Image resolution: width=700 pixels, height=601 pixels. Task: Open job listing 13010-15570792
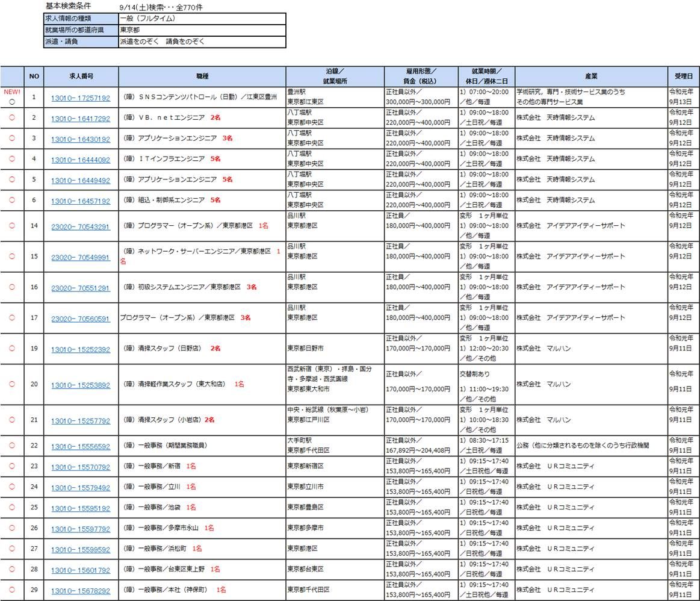tap(81, 467)
